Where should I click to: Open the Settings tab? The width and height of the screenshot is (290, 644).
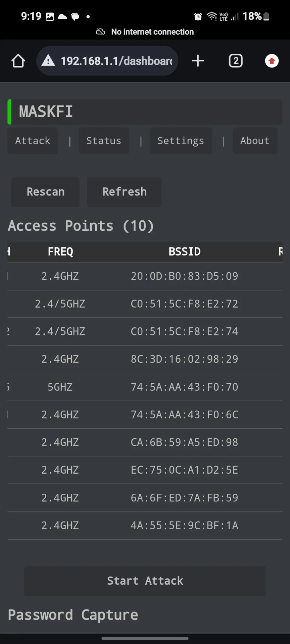click(x=181, y=141)
